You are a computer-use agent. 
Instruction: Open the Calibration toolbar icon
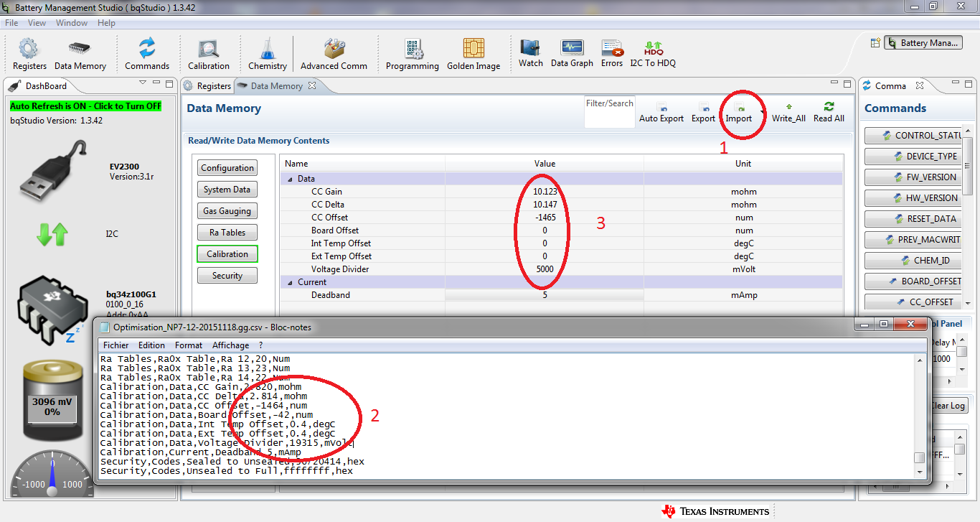pyautogui.click(x=209, y=55)
